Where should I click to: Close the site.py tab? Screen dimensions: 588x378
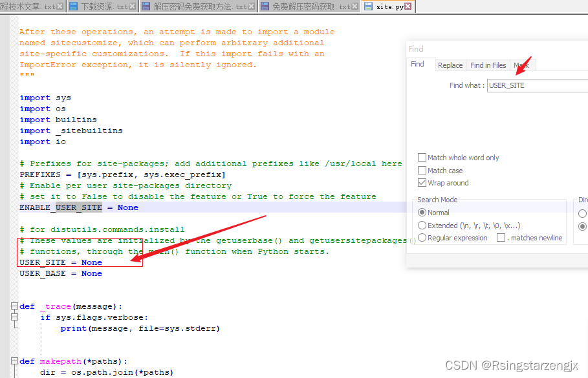coord(408,6)
